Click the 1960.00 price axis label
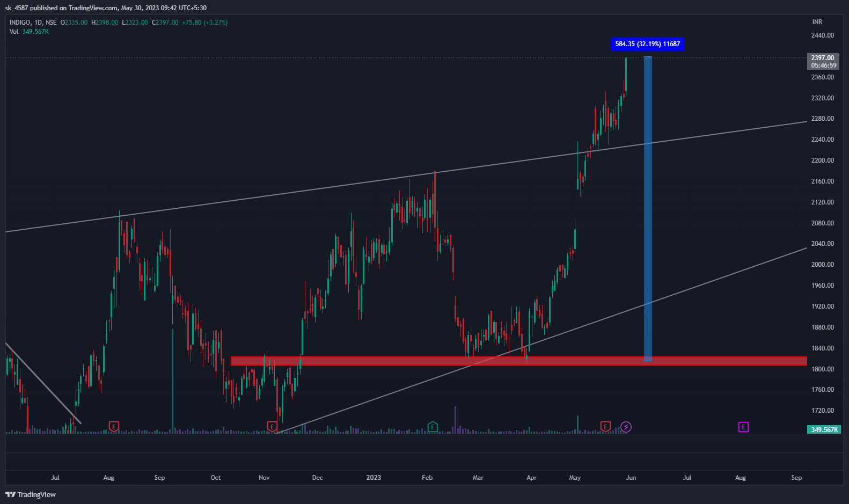 pyautogui.click(x=823, y=286)
